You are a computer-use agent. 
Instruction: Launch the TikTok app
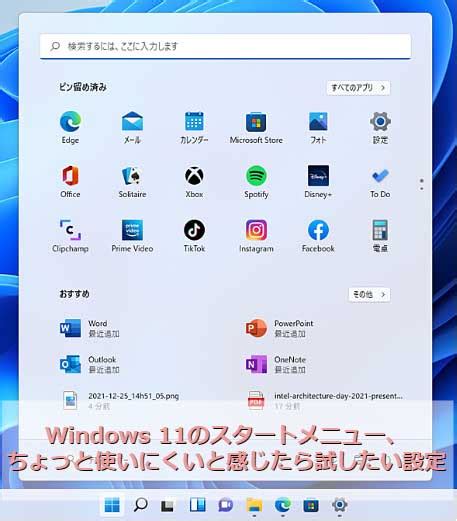point(194,236)
